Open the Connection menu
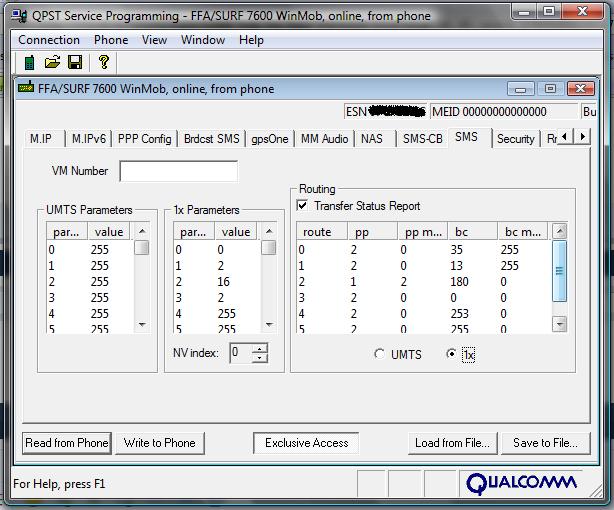This screenshot has height=510, width=614. [x=49, y=40]
